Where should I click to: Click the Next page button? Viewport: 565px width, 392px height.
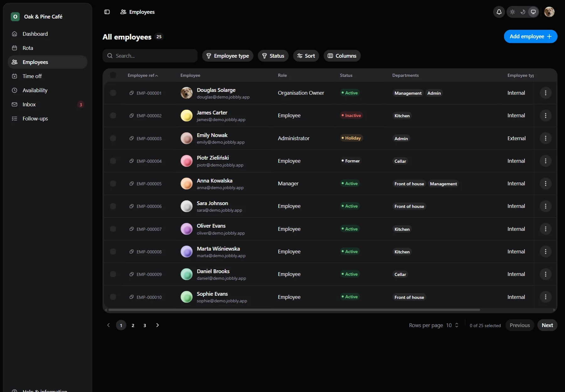547,325
